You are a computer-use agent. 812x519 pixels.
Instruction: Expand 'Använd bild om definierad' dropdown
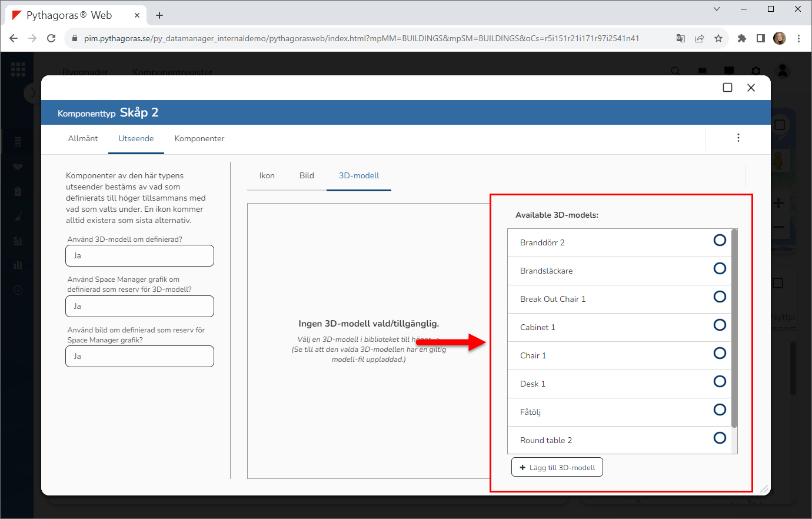pos(139,357)
